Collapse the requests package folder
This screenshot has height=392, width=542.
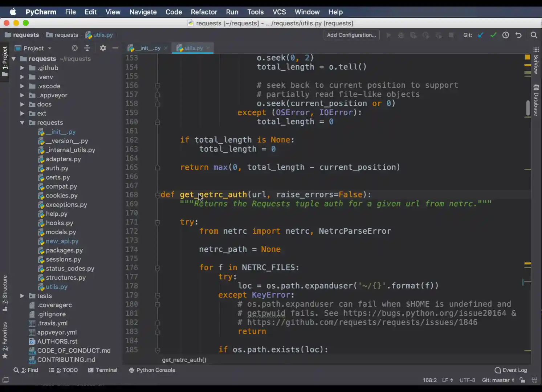(22, 123)
